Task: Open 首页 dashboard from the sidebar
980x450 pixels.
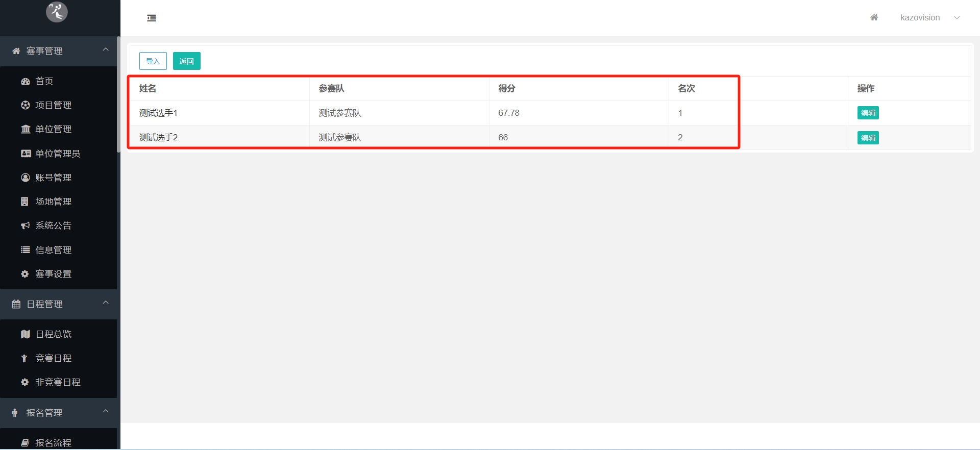Action: click(44, 81)
